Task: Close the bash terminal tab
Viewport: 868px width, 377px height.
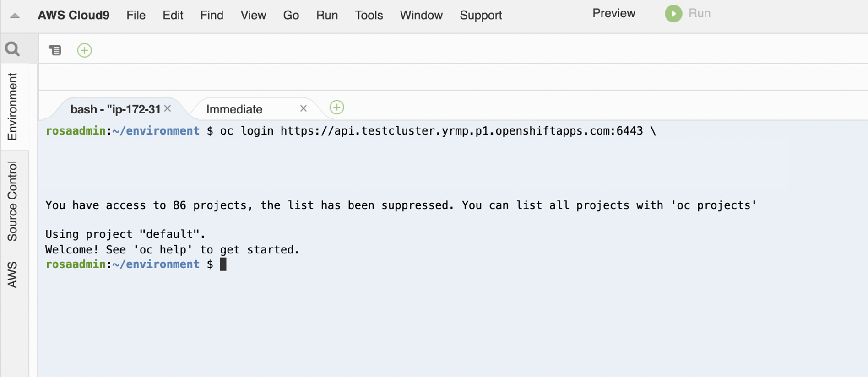Action: [168, 108]
